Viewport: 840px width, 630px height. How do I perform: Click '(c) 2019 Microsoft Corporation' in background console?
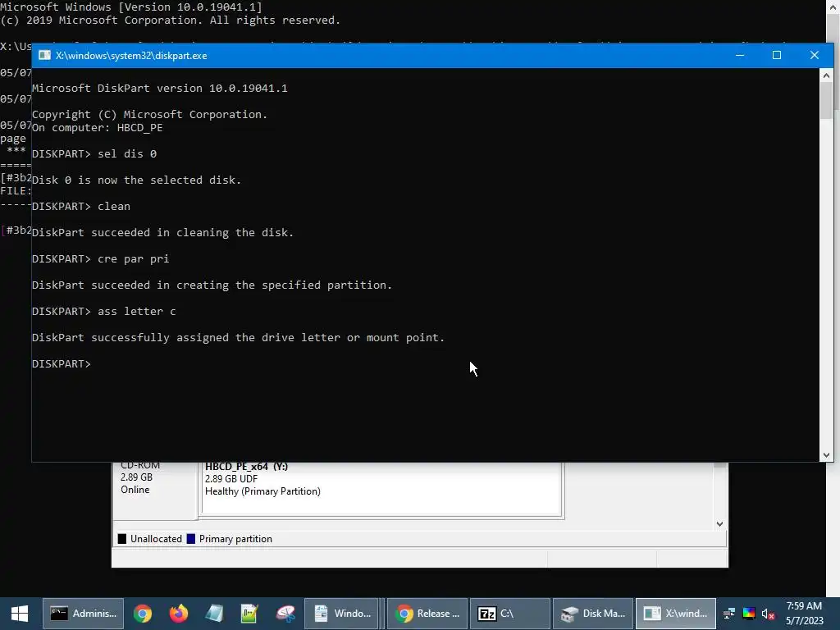(x=171, y=21)
